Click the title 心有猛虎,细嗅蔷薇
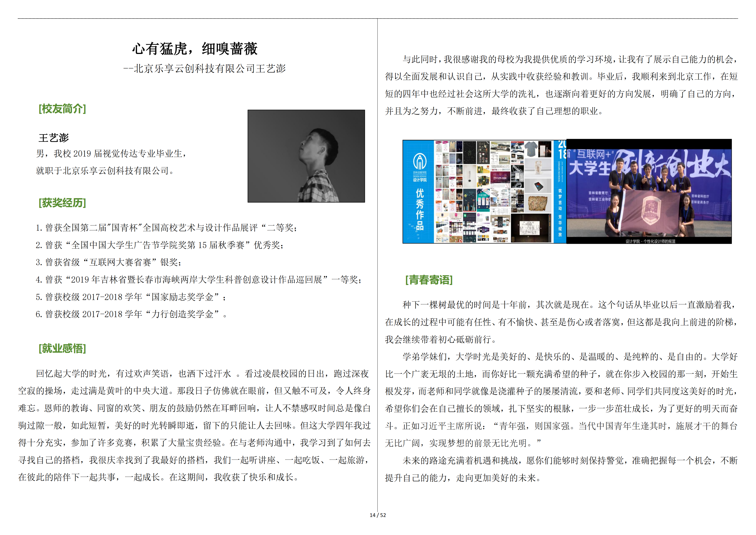This screenshot has width=756, height=535. pyautogui.click(x=195, y=49)
